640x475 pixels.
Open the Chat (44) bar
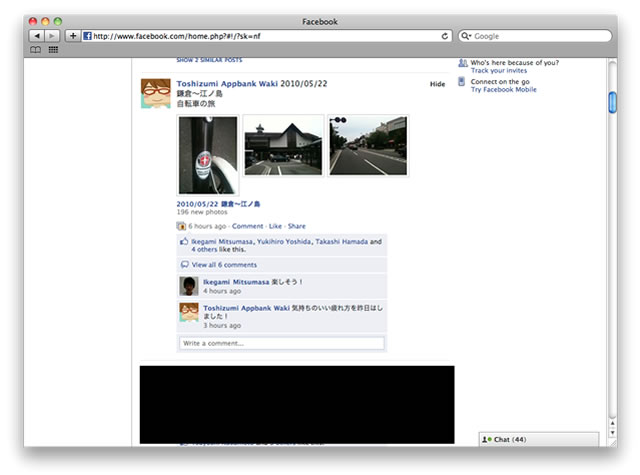[x=538, y=439]
